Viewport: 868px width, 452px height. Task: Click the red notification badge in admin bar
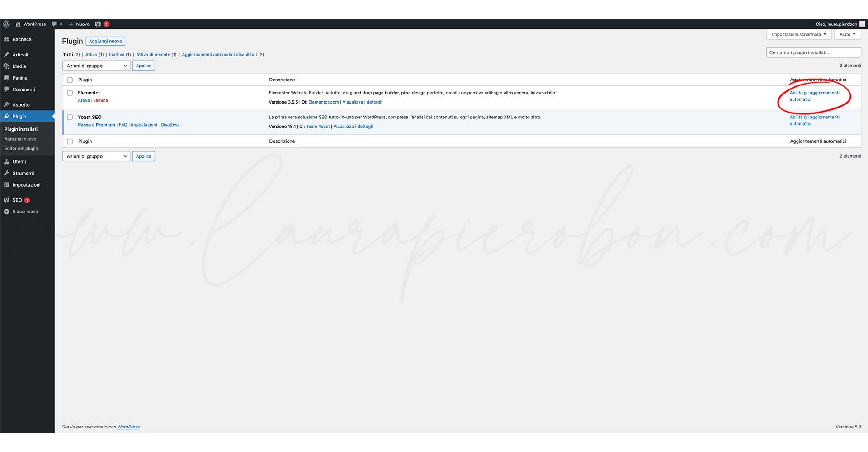coord(107,24)
